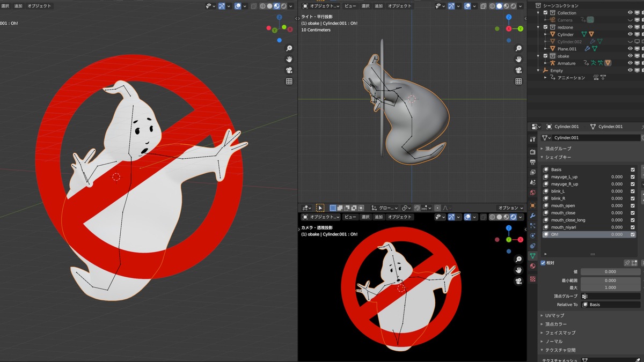This screenshot has height=362, width=644.
Task: Uncheck mouth_open shape key checkbox
Action: coord(633,205)
